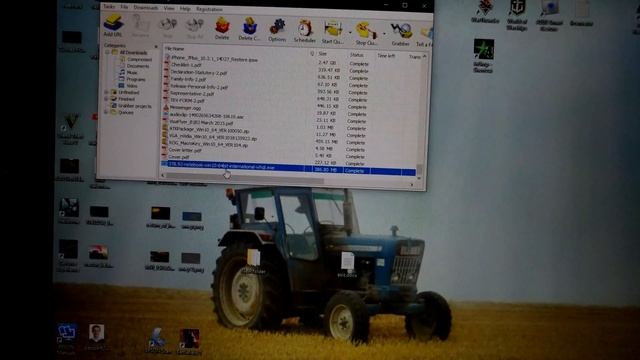Open the Scheduler alarm clock icon
The height and width of the screenshot is (360, 640).
coord(304,31)
